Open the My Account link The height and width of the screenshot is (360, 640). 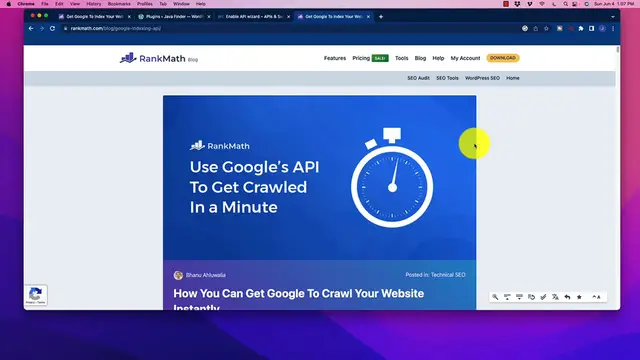click(465, 58)
